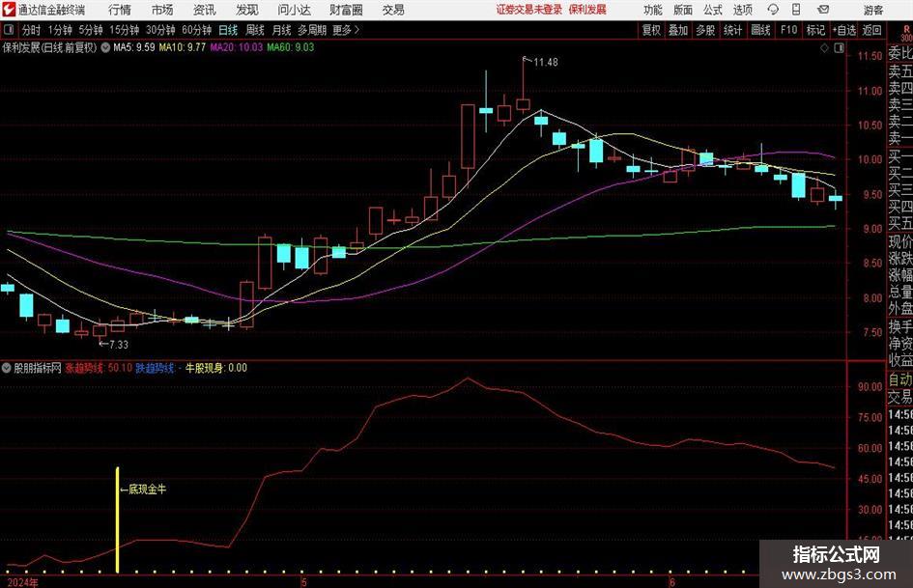Click the diamond icon at chart top-right
This screenshot has width=913, height=588.
click(824, 48)
